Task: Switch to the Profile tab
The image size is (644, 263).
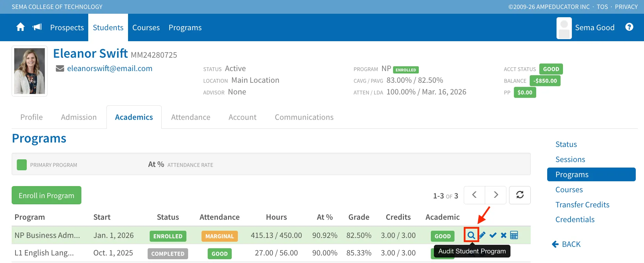Action: point(32,117)
